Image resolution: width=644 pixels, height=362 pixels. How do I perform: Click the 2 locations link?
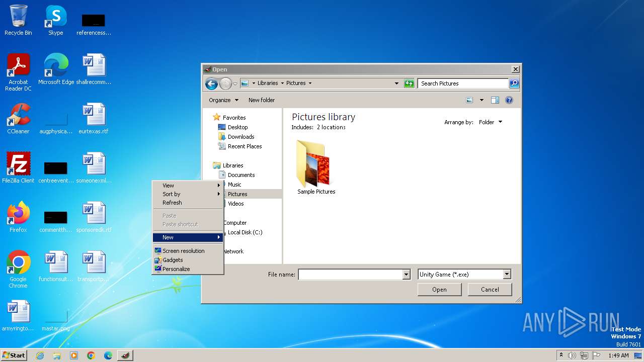331,127
